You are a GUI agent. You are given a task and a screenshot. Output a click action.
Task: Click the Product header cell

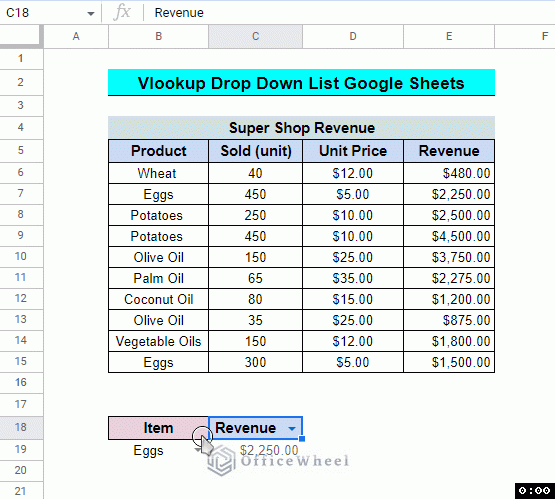tap(158, 151)
